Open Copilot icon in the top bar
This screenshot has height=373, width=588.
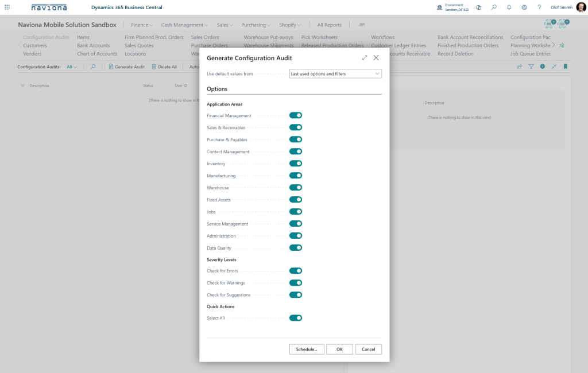click(478, 7)
